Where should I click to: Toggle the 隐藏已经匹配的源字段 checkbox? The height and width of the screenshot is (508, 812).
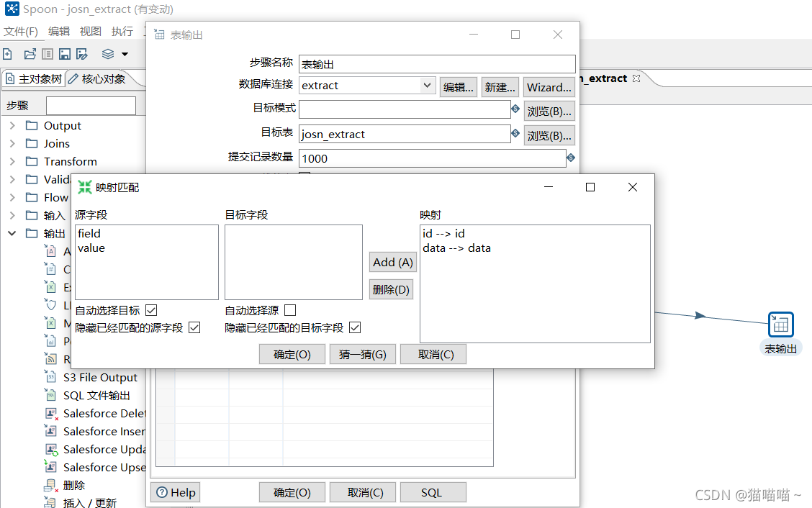click(194, 328)
